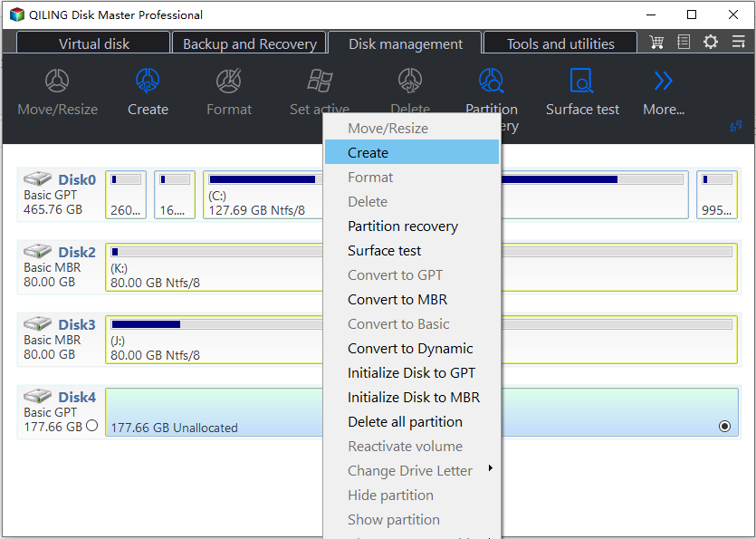Choose Delete all partition in the context menu
The height and width of the screenshot is (539, 756).
(x=412, y=422)
